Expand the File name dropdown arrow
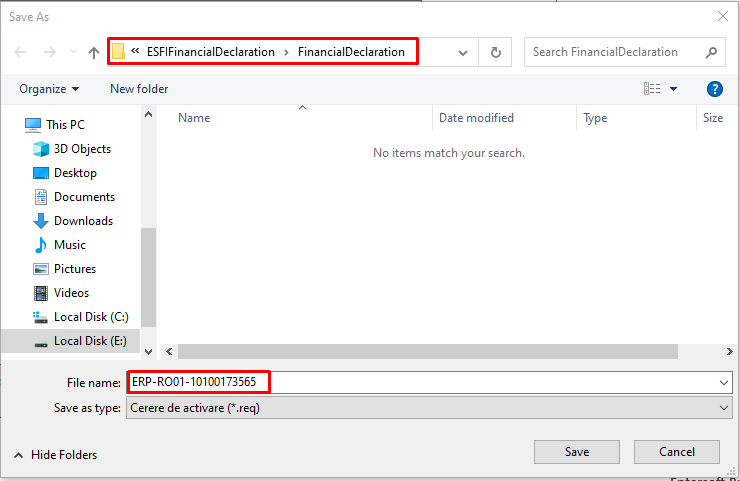The height and width of the screenshot is (481, 740). coord(723,382)
